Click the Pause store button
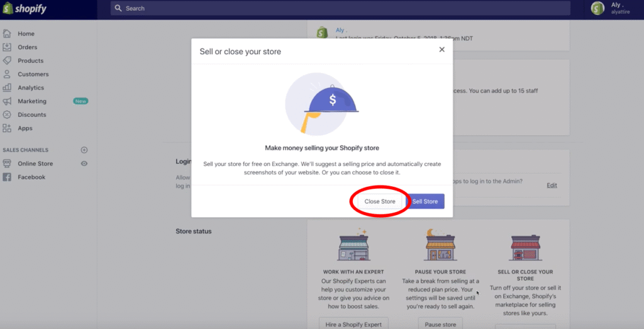This screenshot has height=329, width=644. click(440, 324)
